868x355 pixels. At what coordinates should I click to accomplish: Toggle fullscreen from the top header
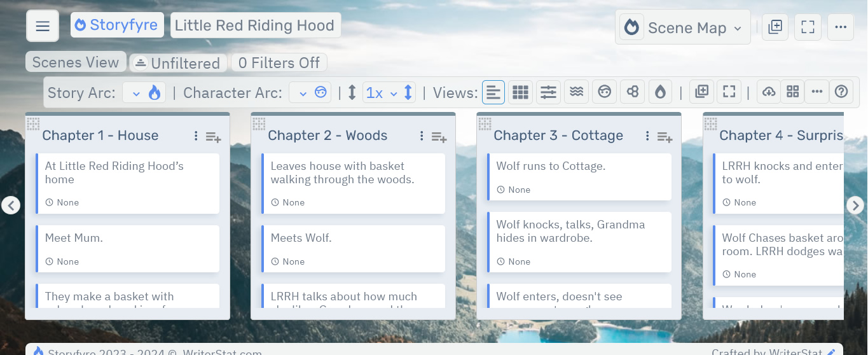point(808,27)
